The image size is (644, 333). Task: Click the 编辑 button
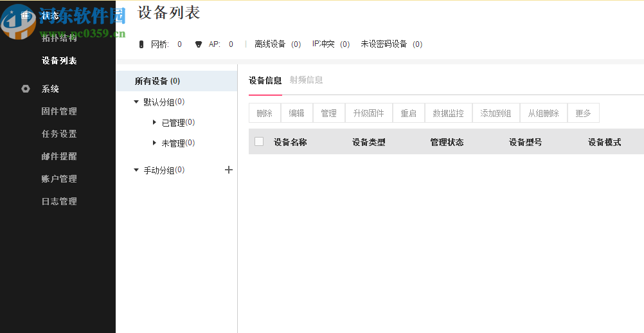coord(296,113)
